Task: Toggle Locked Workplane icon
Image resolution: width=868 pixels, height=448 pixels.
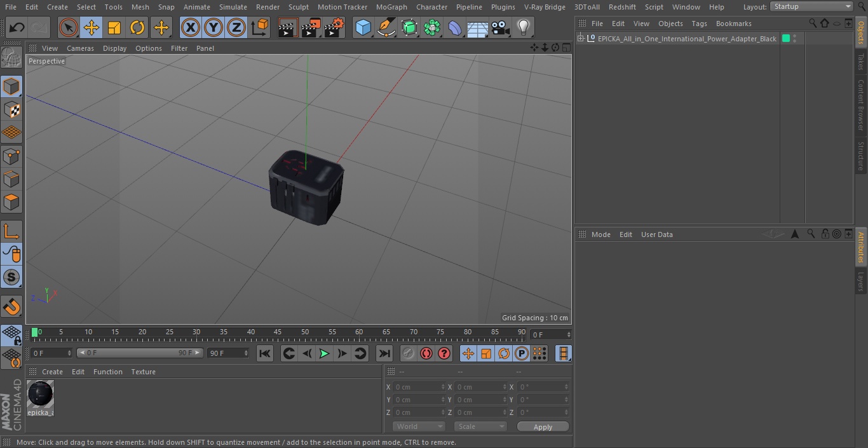Action: pyautogui.click(x=11, y=335)
